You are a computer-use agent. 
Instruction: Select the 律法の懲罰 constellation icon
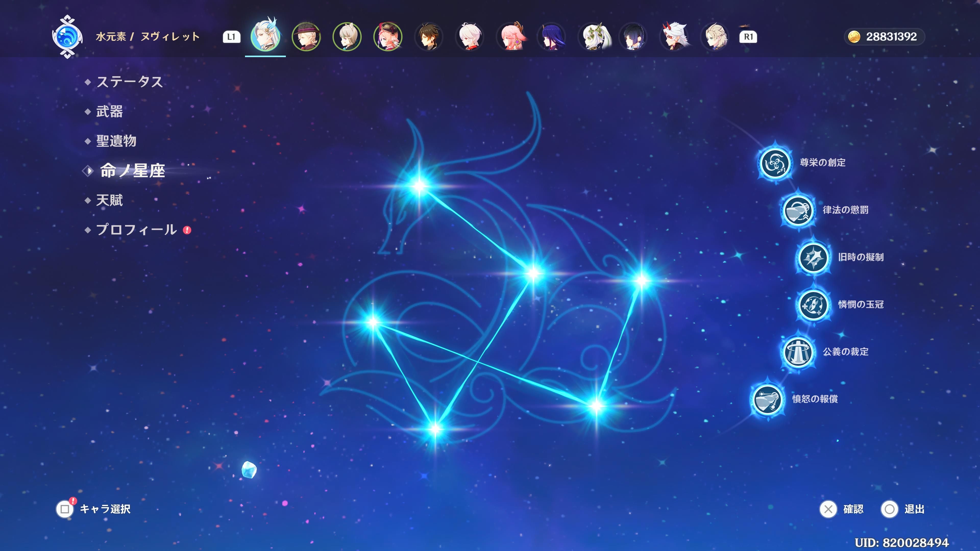pos(798,211)
